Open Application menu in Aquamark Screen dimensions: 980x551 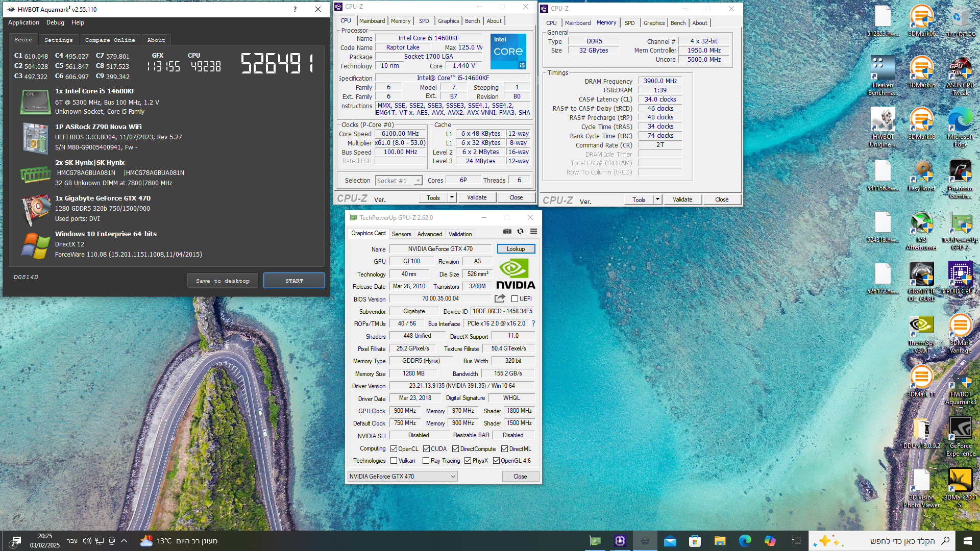coord(23,22)
